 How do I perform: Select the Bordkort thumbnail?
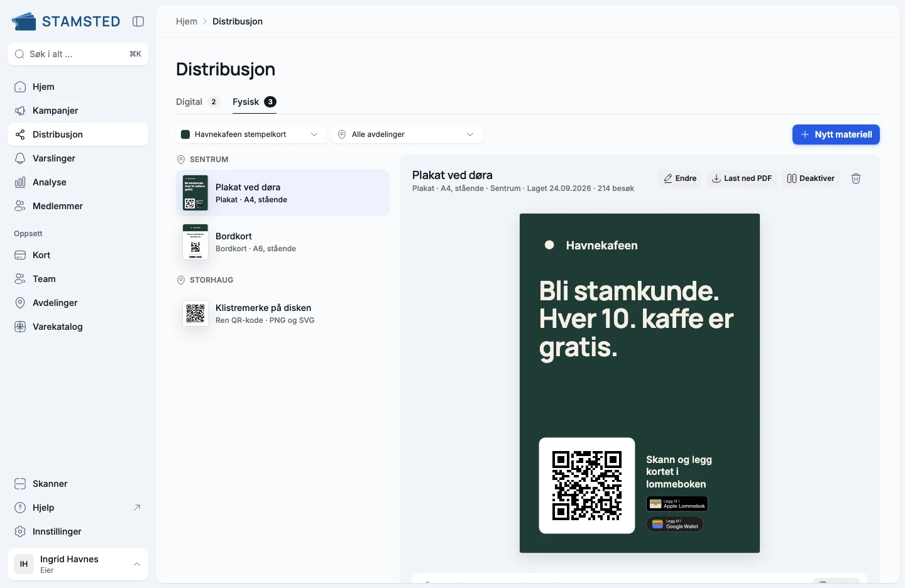[x=195, y=242]
